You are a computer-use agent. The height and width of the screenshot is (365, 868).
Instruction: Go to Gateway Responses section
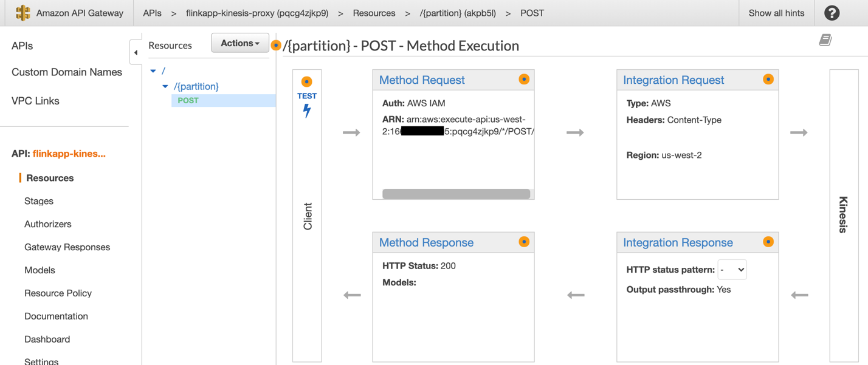67,247
